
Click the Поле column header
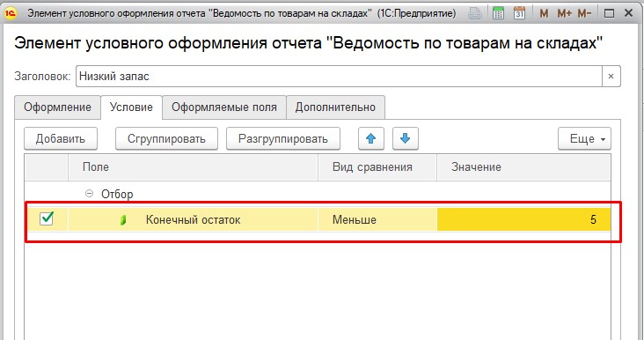point(193,167)
